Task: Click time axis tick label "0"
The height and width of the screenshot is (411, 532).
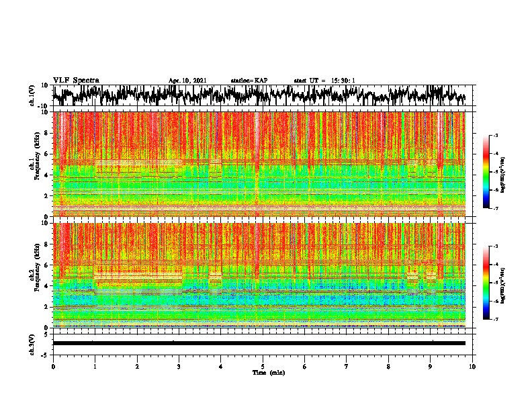Action: 53,367
